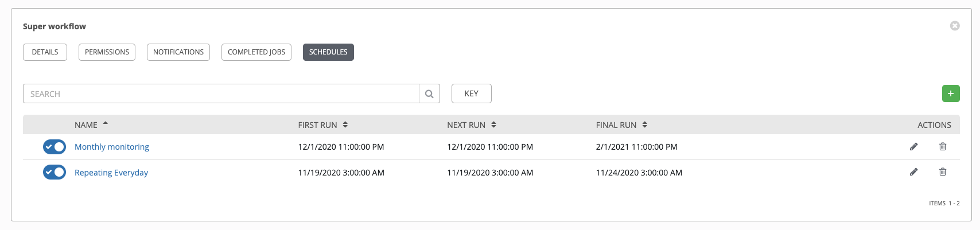Click the green add schedule button
980x230 pixels.
(951, 93)
